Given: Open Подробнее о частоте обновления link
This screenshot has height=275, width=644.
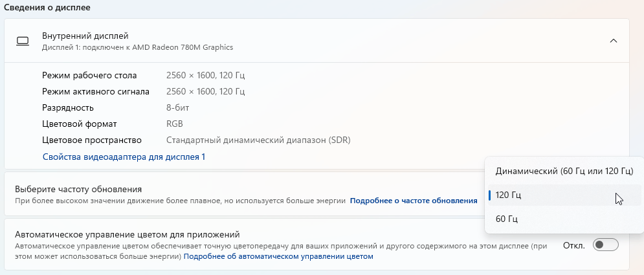Looking at the screenshot, I should point(413,201).
